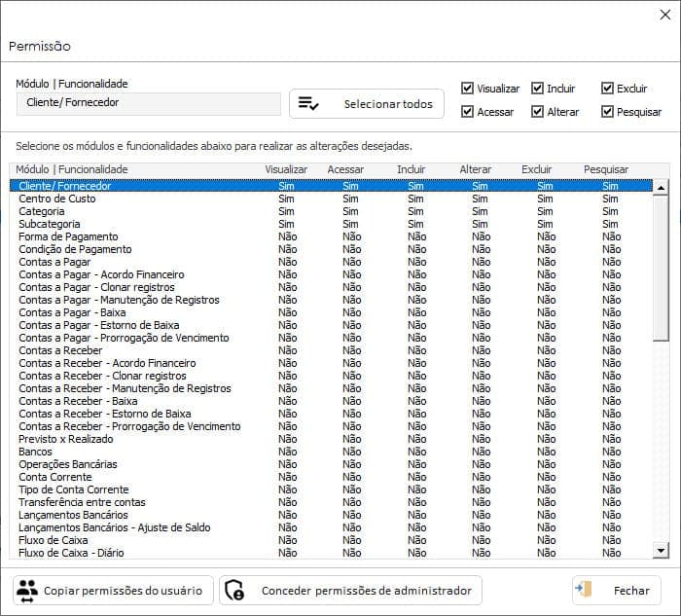Toggle the Excluir checkbox

click(607, 89)
